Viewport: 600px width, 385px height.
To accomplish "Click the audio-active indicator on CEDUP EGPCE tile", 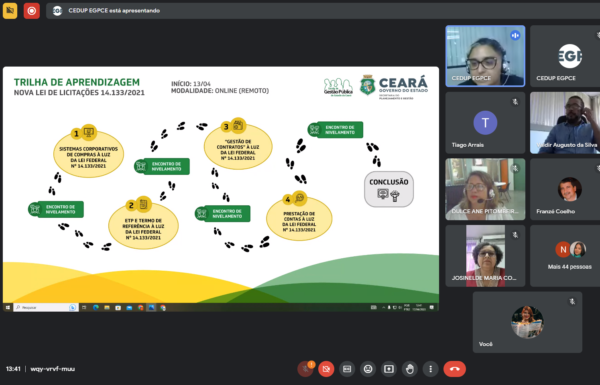I will pyautogui.click(x=515, y=36).
